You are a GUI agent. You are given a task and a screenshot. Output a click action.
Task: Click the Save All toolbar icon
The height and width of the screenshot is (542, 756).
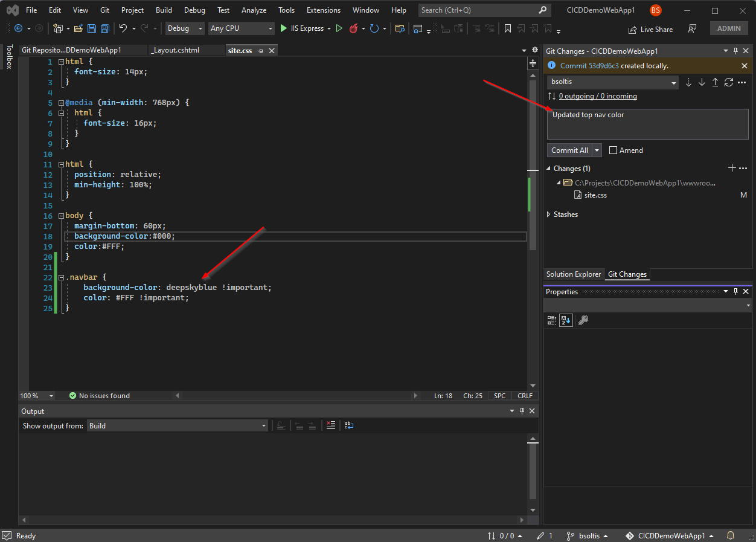point(105,28)
